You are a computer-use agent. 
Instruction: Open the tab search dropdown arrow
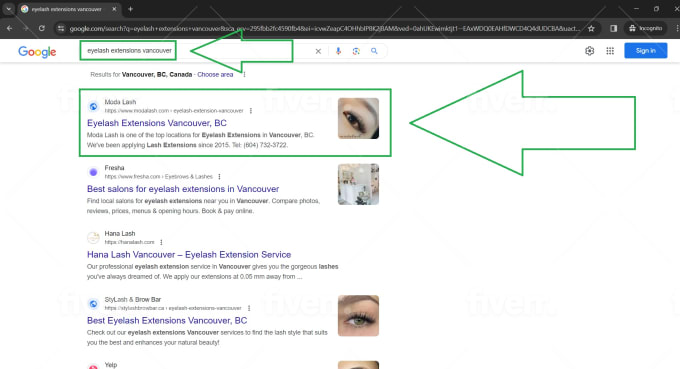(x=8, y=9)
